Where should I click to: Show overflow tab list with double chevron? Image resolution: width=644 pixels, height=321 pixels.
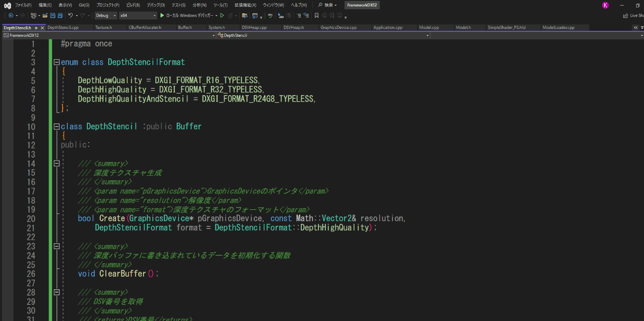coord(636,28)
